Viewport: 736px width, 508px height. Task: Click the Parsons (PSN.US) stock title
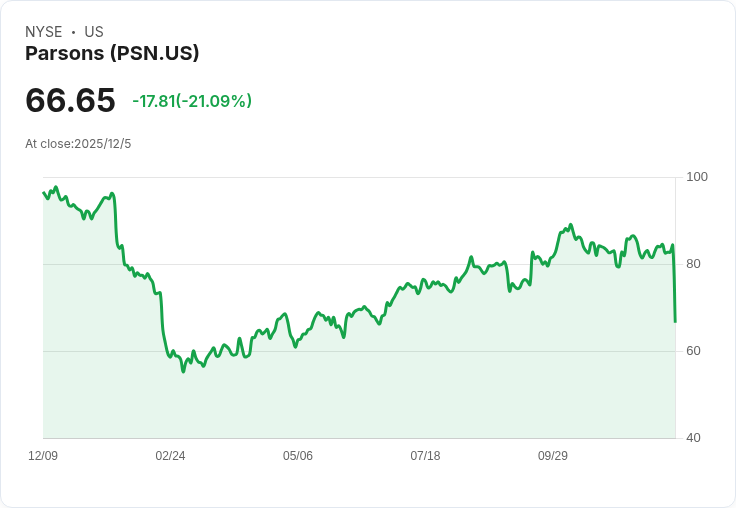pos(112,53)
